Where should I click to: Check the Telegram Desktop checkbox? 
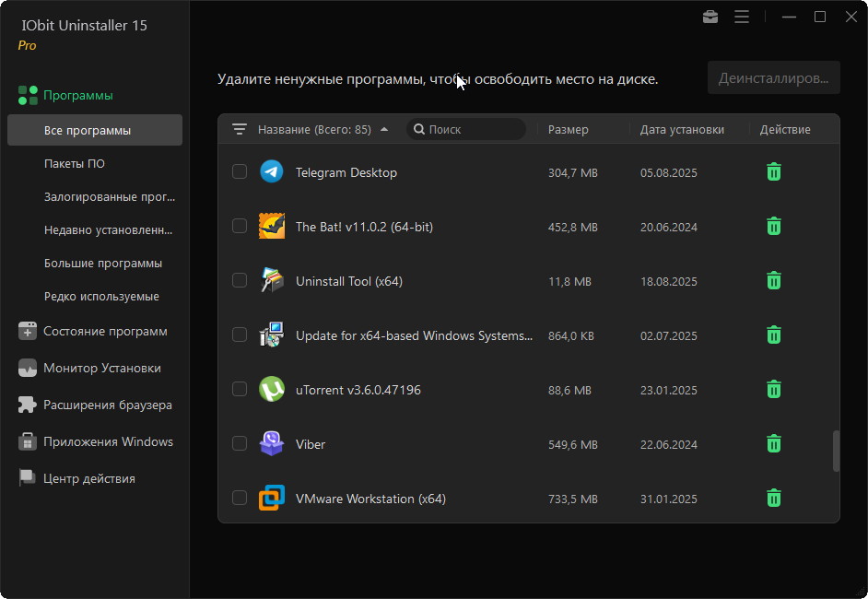coord(240,171)
